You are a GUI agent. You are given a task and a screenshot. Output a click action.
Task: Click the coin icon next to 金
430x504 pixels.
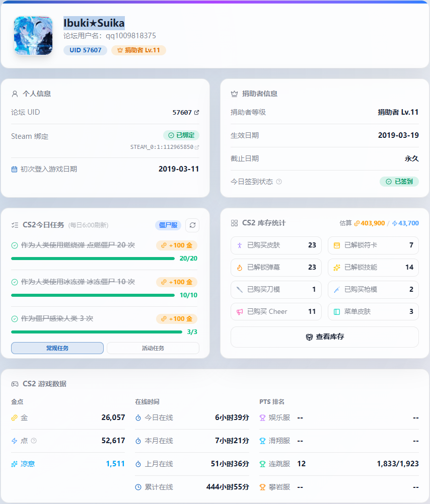(x=14, y=418)
